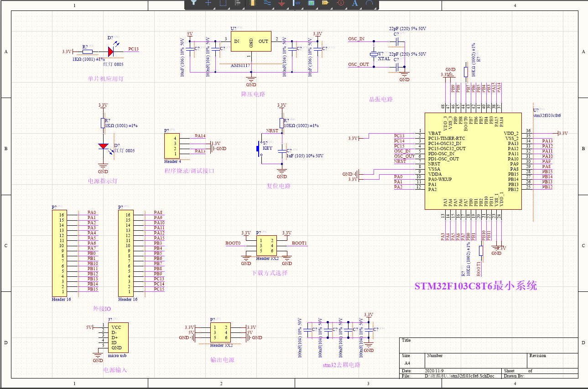Select OSC_OUT net label beside crystal
Screen dimensions: 588x389
pos(359,64)
